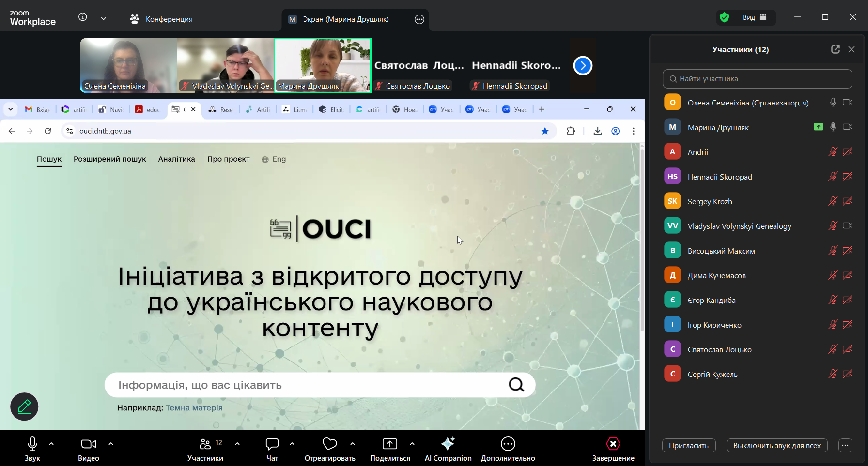Click the OUCI search magnifier icon
The height and width of the screenshot is (466, 868).
pos(516,385)
